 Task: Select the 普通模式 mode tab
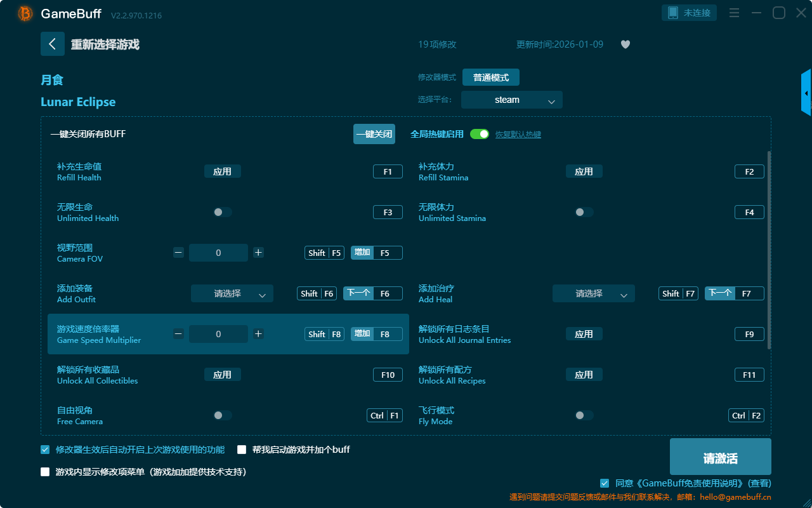coord(490,77)
